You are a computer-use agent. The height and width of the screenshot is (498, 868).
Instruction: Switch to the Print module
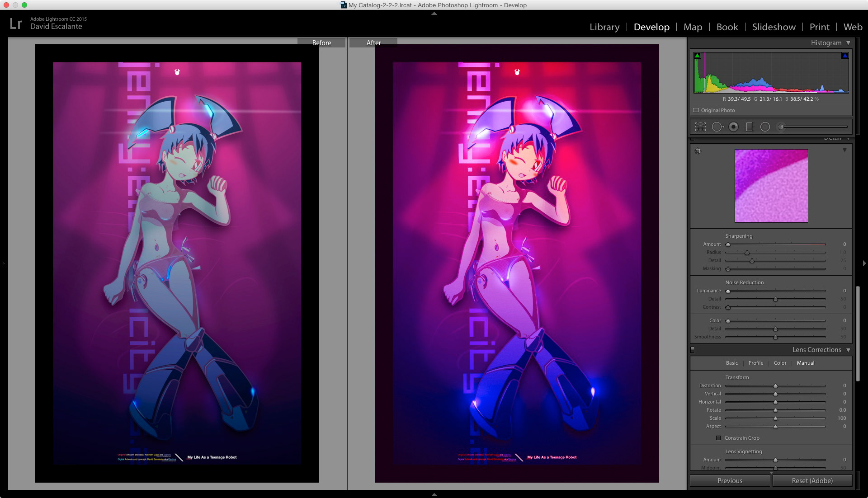tap(819, 27)
